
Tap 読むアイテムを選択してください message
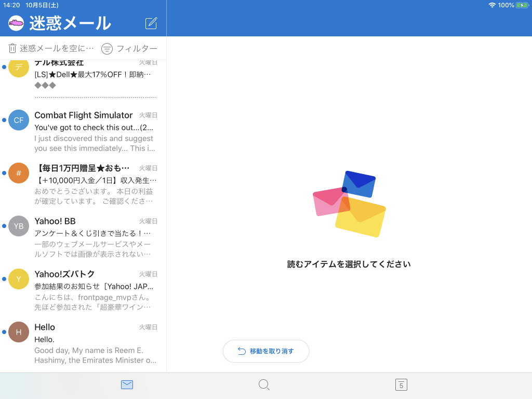(349, 264)
